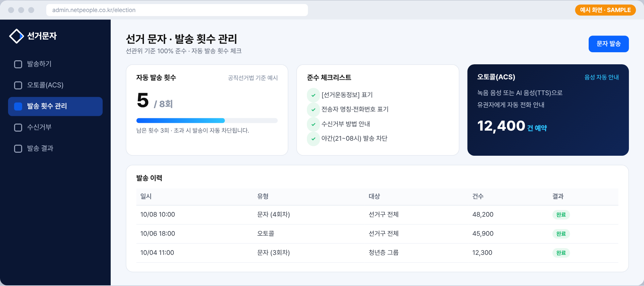This screenshot has height=286, width=644.
Task: Click the 자동 발송 횟수 card title
Action: point(156,78)
